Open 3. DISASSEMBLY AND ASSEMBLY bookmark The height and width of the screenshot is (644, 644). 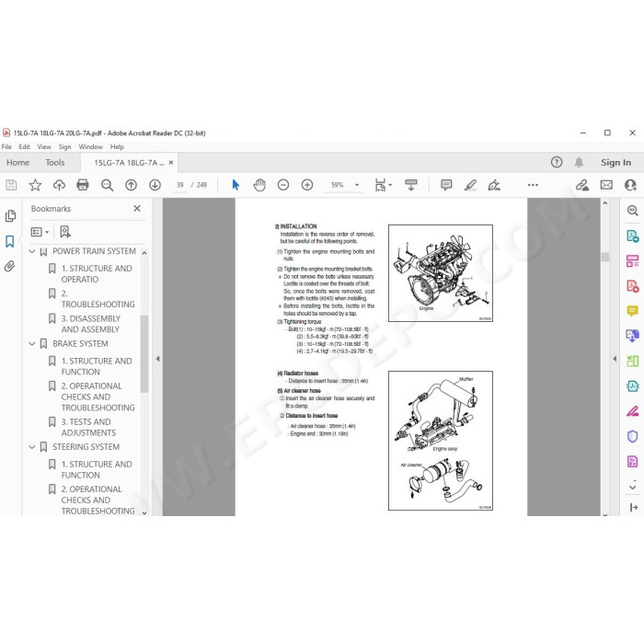click(91, 324)
